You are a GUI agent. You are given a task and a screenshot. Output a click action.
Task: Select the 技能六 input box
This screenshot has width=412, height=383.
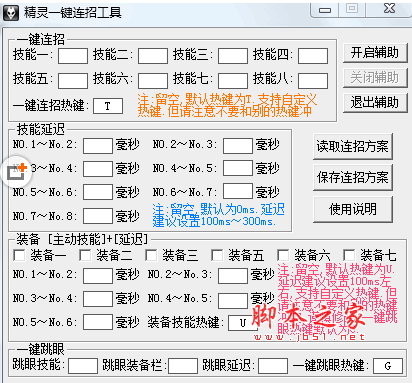click(x=153, y=81)
